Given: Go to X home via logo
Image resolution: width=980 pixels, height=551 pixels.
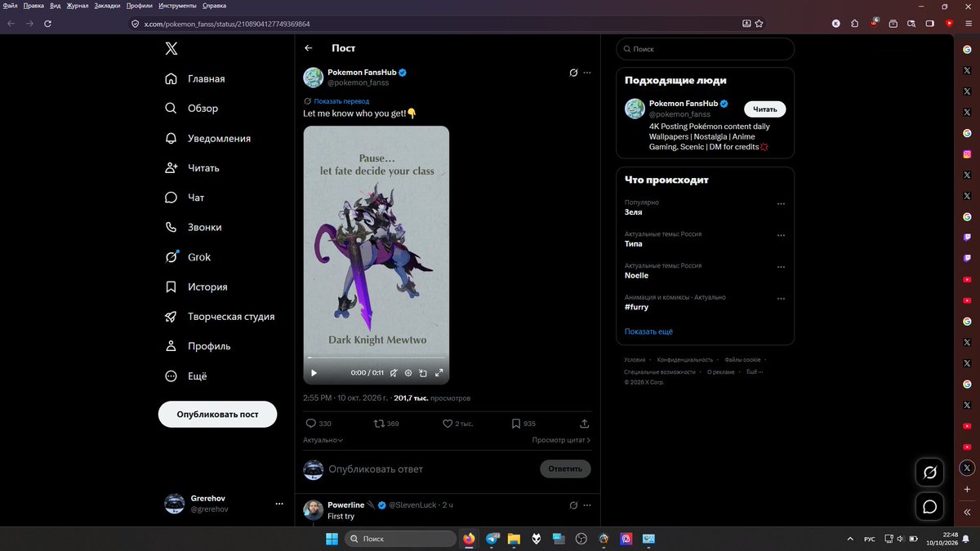Looking at the screenshot, I should pyautogui.click(x=171, y=48).
